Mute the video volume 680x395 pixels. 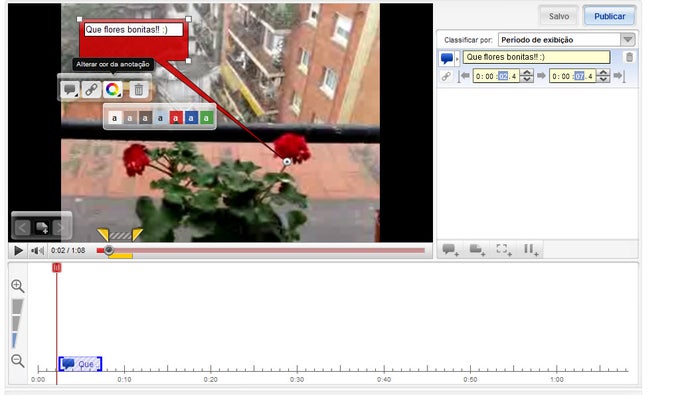point(37,251)
